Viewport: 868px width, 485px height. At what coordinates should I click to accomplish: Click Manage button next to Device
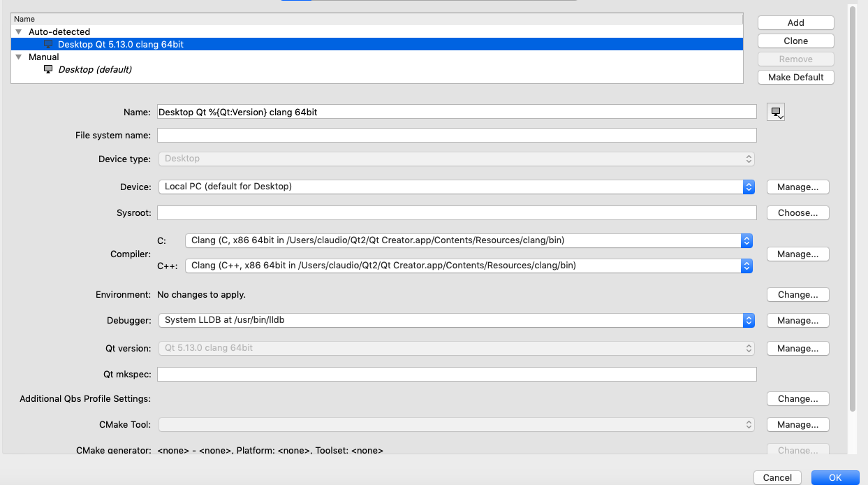(797, 187)
